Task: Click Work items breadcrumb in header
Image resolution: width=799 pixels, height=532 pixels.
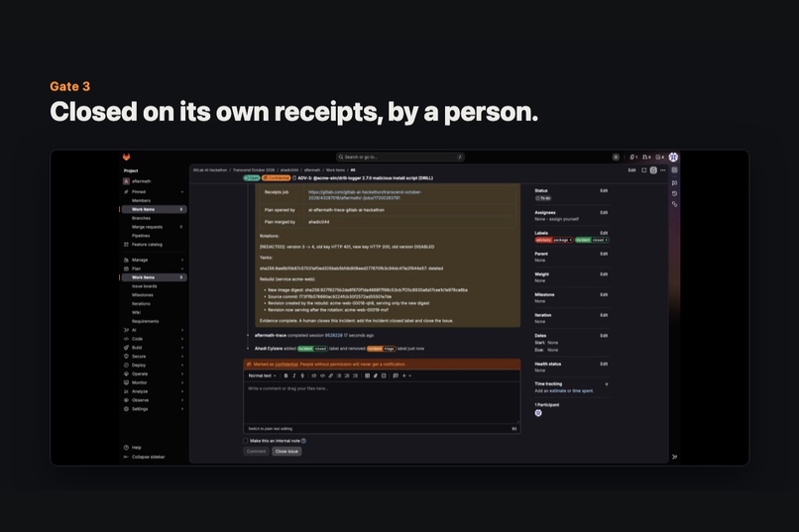Action: coord(335,170)
